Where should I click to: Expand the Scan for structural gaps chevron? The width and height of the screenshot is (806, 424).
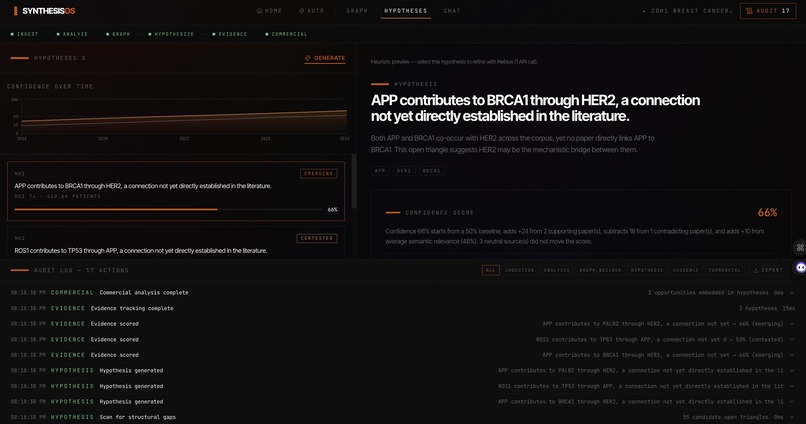792,417
